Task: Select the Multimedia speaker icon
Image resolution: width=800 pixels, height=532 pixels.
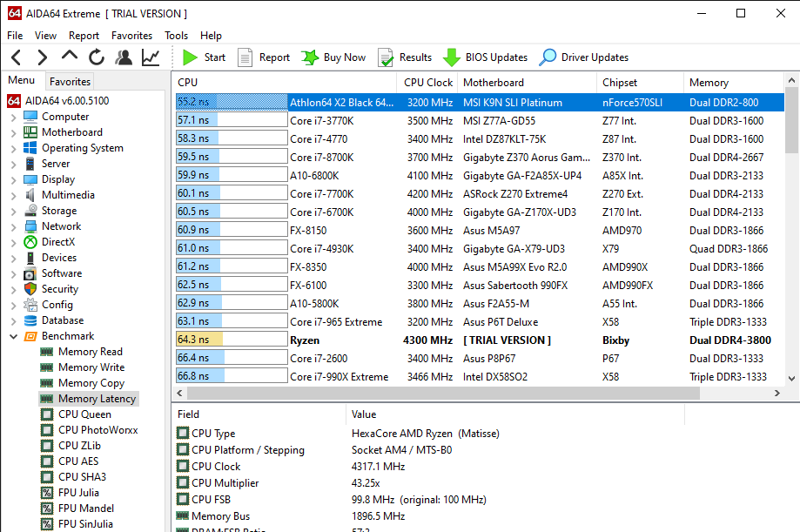Action: pyautogui.click(x=30, y=195)
